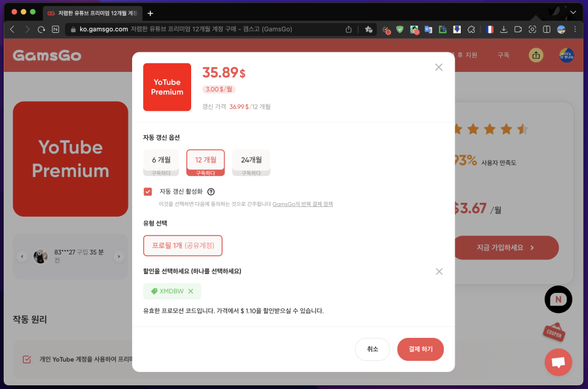588x389 pixels.
Task: Open the auto-renewal help question mark icon
Action: (211, 192)
